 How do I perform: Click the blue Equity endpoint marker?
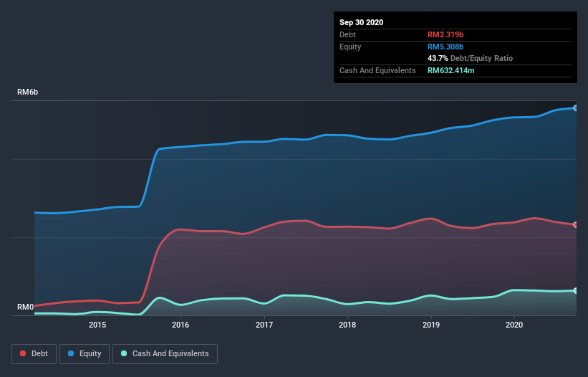[x=576, y=108]
